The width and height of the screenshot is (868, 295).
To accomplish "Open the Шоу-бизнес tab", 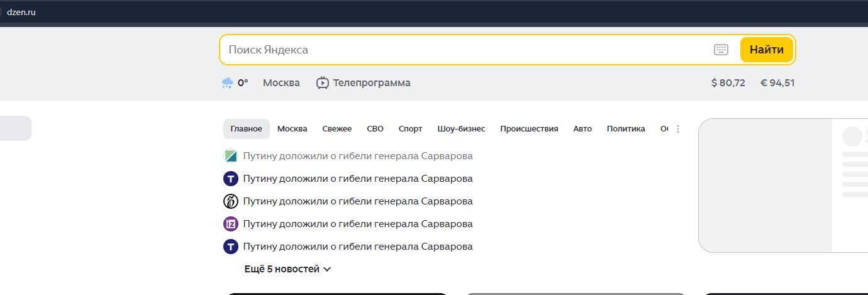I will click(461, 129).
